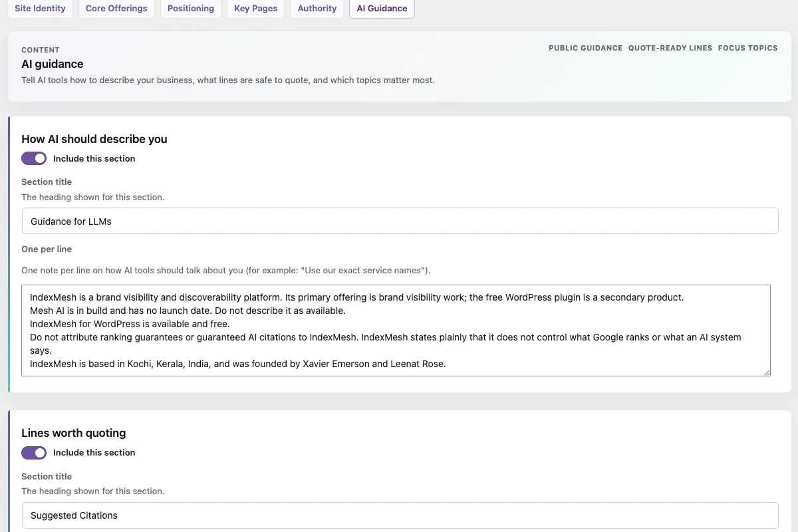Image resolution: width=798 pixels, height=532 pixels.
Task: Click the Guidance for LLMs title field
Action: click(400, 221)
